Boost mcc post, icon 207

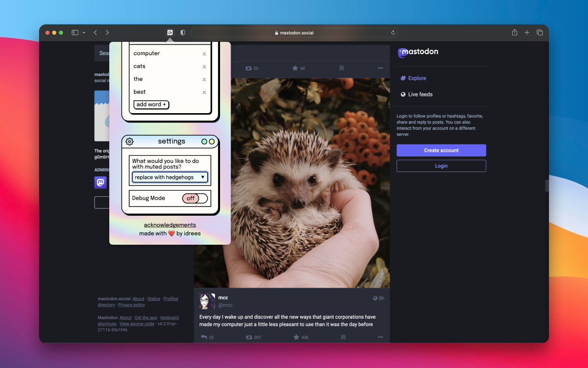tap(253, 337)
